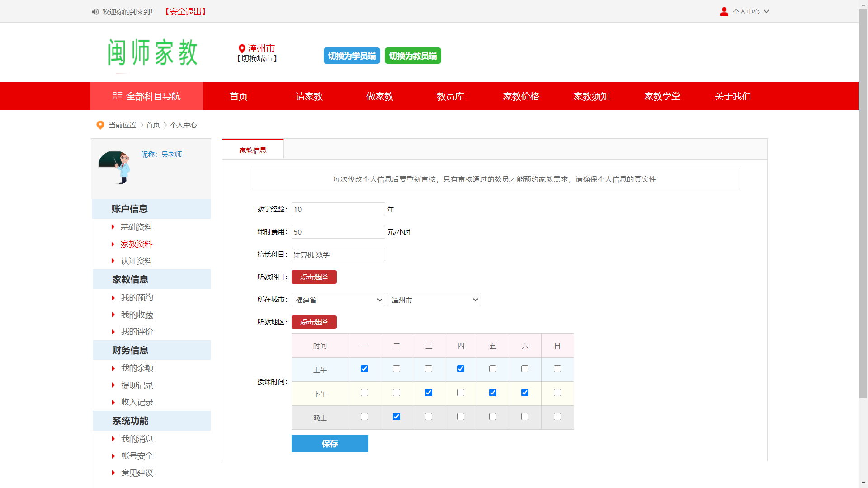The width and height of the screenshot is (868, 488).
Task: Open the 漳州市 city dropdown
Action: pos(434,300)
